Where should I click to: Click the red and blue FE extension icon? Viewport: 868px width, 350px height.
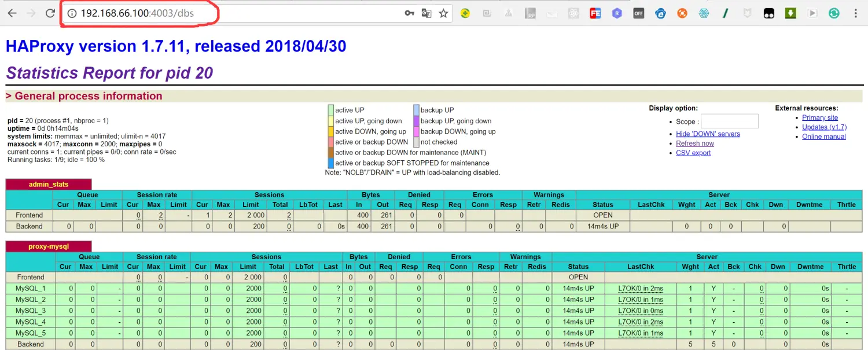595,13
